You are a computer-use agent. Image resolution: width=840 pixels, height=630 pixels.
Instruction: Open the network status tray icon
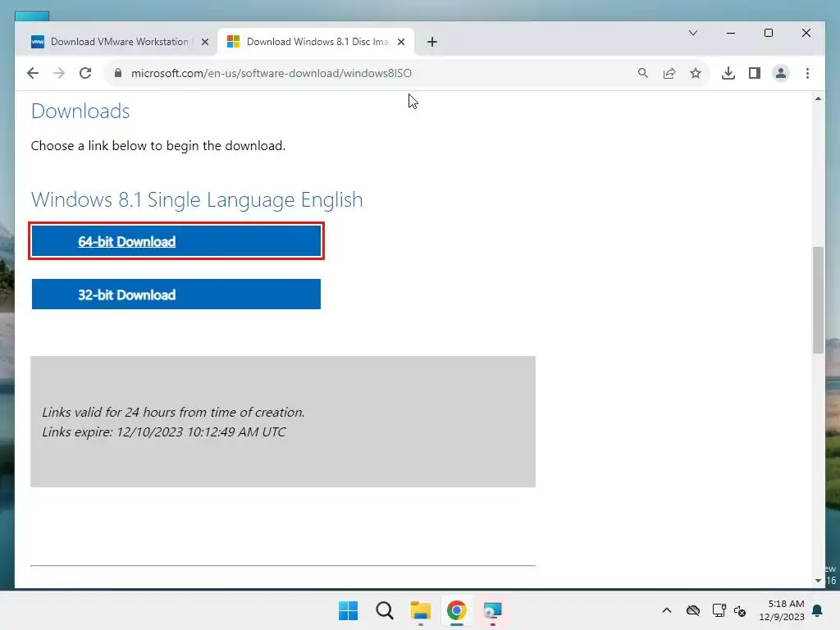pyautogui.click(x=719, y=610)
